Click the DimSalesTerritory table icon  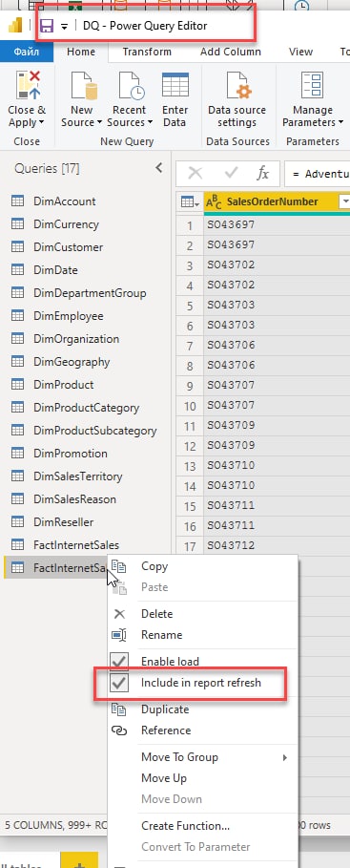[18, 476]
